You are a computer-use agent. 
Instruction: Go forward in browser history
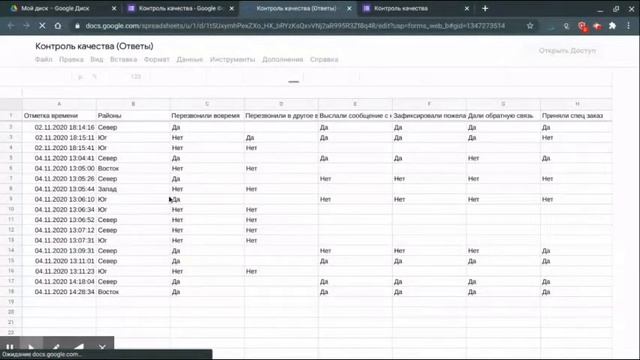tap(27, 26)
